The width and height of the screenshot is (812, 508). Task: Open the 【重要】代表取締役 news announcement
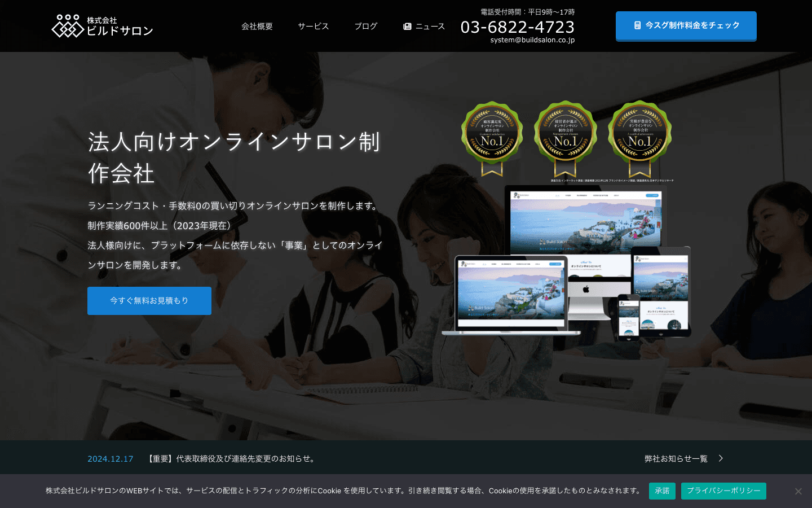(231, 459)
